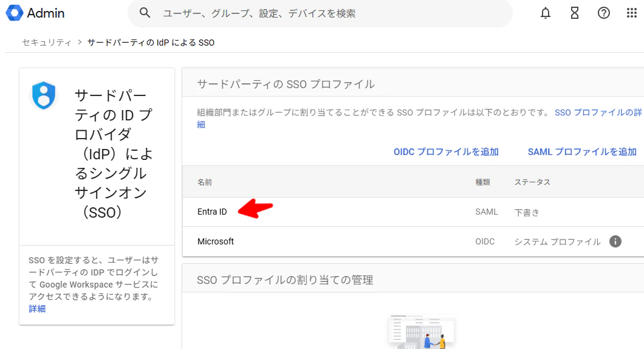Focus the ユーザー、グループ search field

click(x=320, y=13)
